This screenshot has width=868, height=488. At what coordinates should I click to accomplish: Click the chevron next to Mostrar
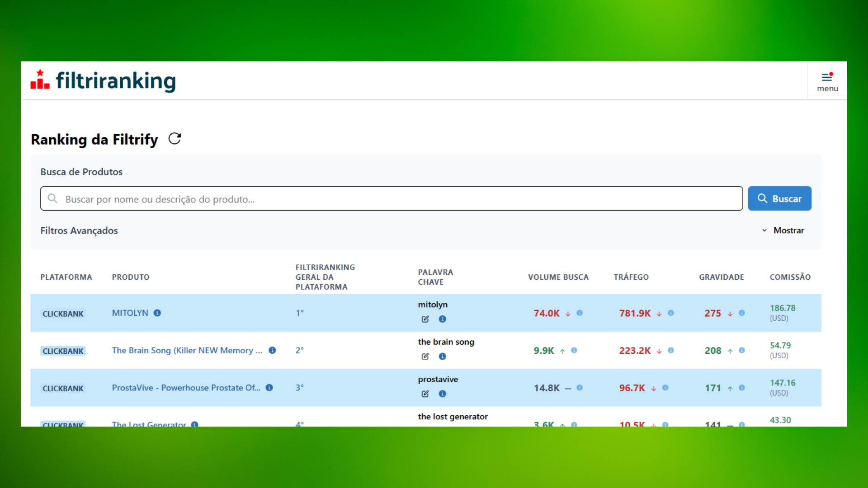764,230
